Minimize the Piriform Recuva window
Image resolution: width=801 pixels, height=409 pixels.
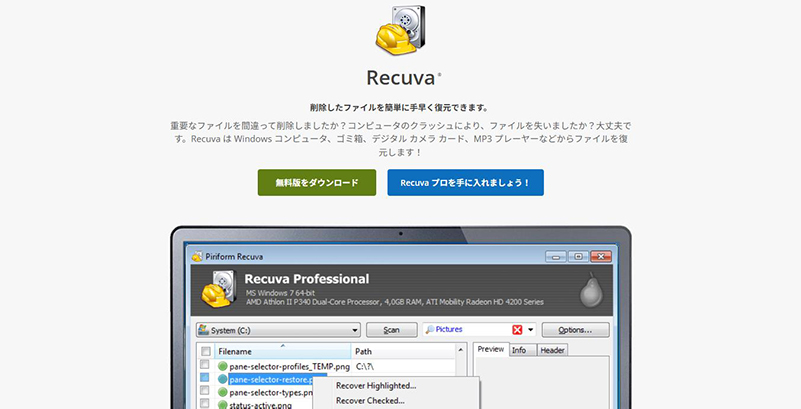555,256
